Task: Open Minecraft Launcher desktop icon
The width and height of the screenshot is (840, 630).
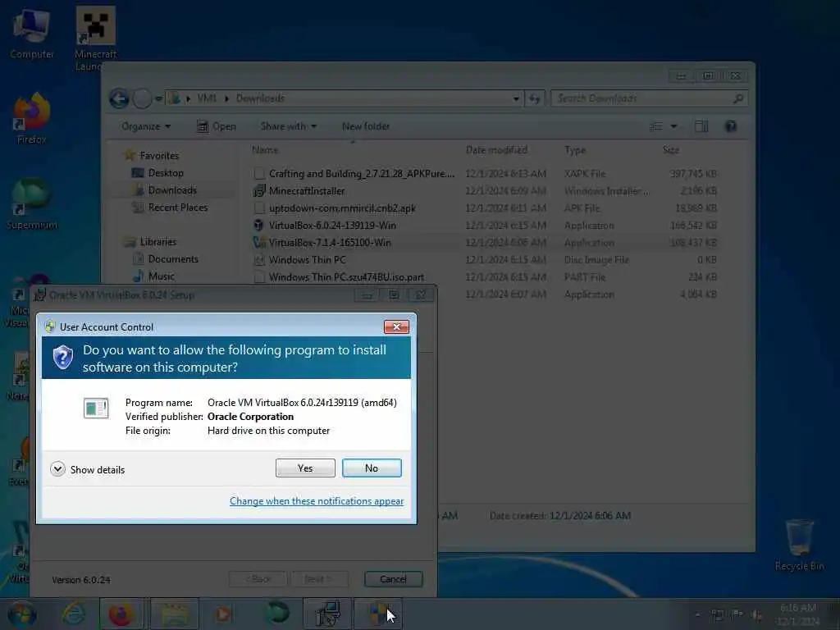Action: 95,39
